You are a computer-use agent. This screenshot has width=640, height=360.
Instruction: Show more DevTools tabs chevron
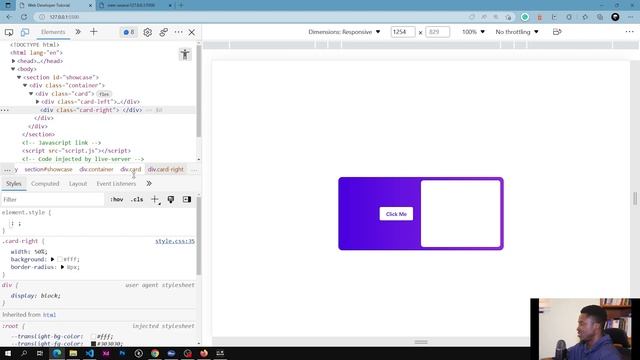(78, 32)
